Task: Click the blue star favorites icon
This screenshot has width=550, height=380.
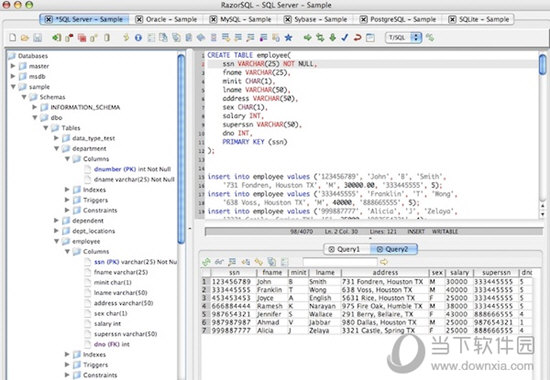Action: pyautogui.click(x=288, y=38)
